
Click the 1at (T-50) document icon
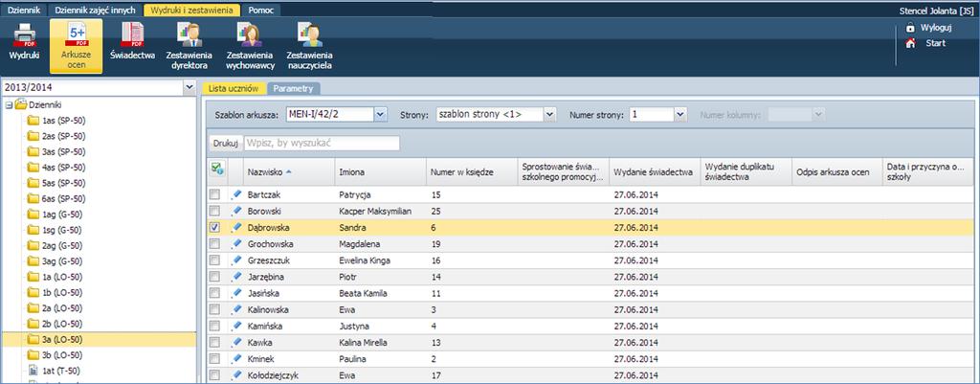[x=33, y=371]
